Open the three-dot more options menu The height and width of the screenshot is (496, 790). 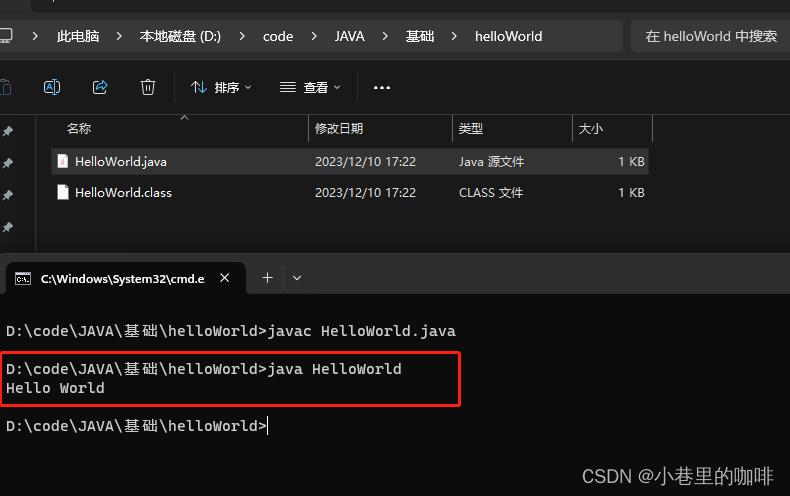point(382,88)
